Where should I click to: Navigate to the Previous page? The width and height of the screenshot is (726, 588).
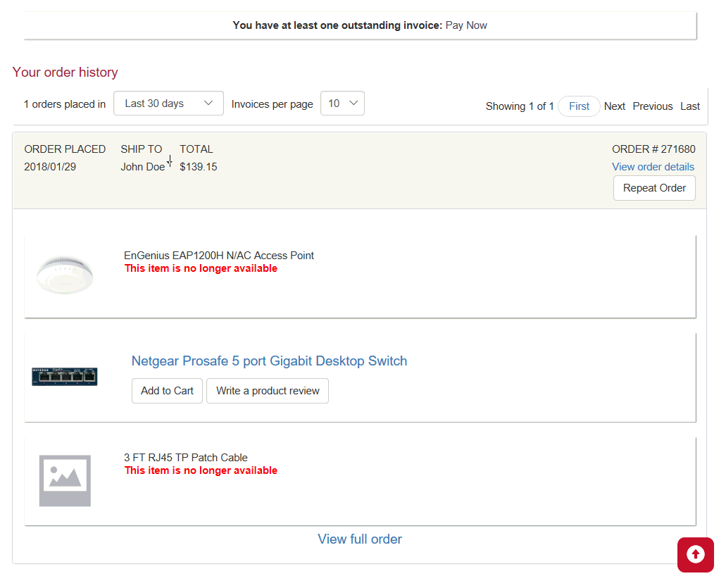click(652, 106)
